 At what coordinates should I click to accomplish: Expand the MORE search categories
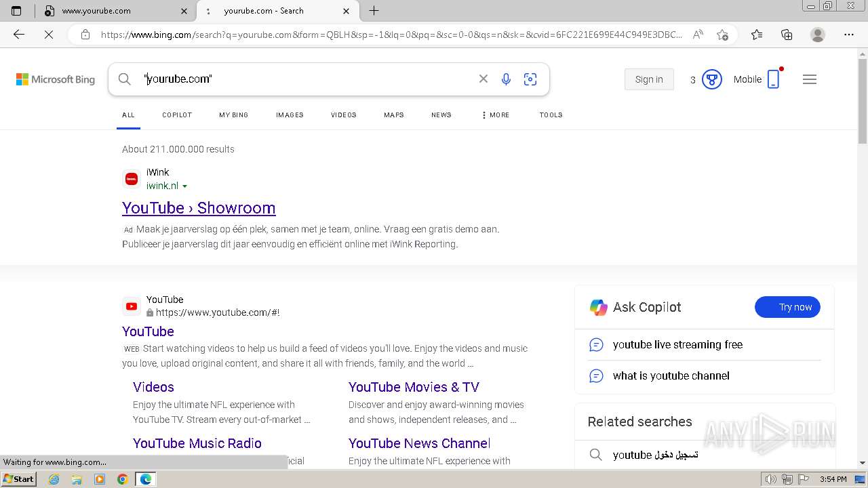495,115
